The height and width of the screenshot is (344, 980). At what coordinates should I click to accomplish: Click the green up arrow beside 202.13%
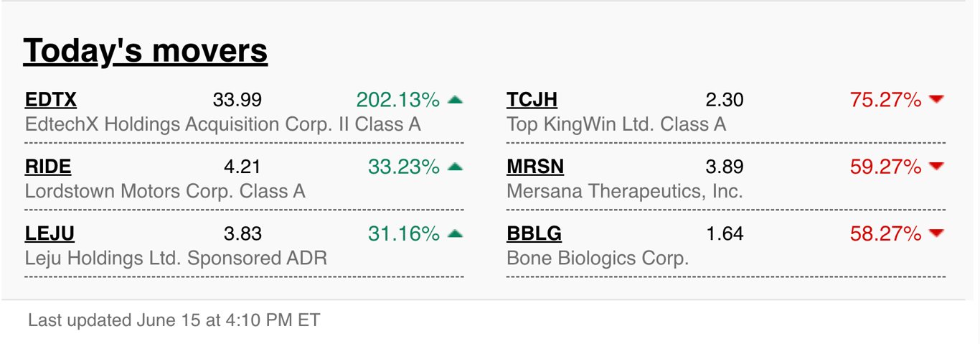click(x=455, y=100)
